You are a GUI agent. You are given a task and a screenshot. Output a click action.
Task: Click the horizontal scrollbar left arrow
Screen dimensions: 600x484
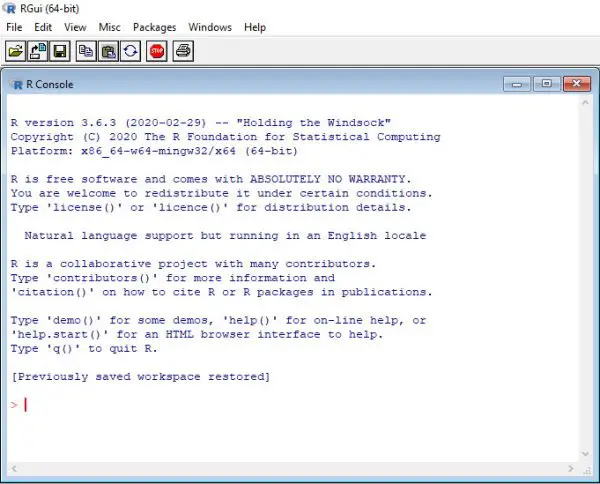point(14,468)
